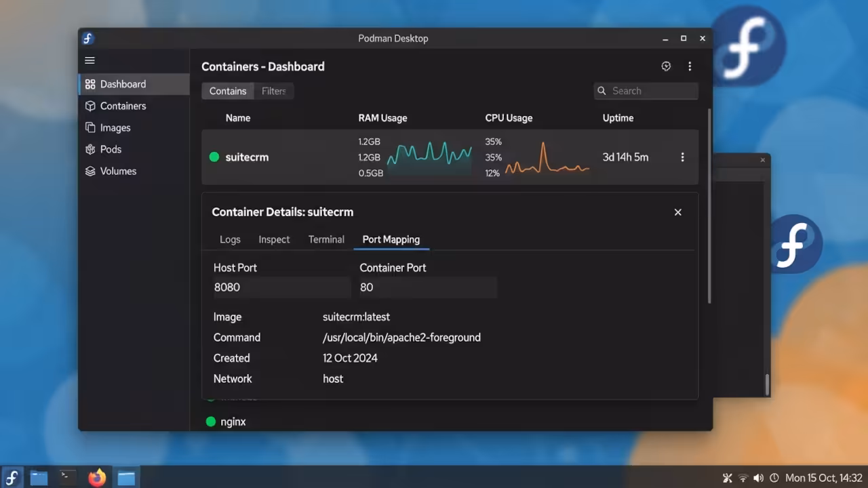The height and width of the screenshot is (488, 868).
Task: Open Images in the sidebar
Action: coord(134,127)
